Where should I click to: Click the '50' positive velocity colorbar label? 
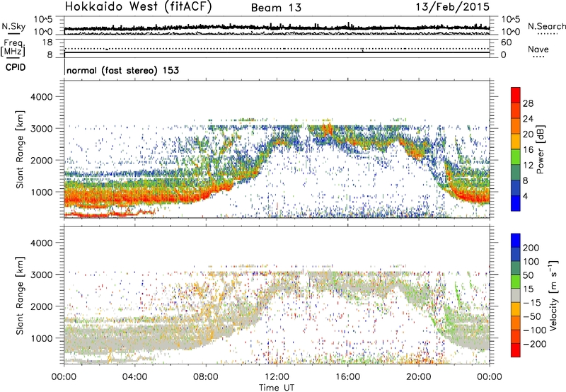coord(528,275)
